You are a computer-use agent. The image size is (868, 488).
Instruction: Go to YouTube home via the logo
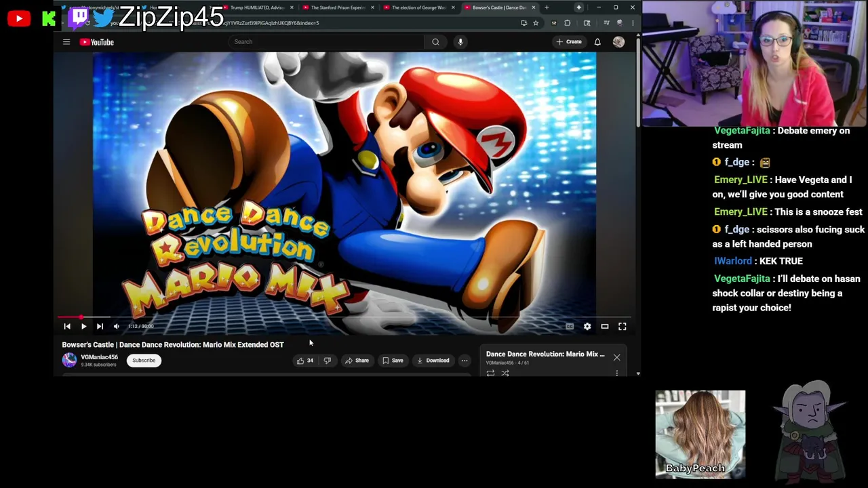[x=97, y=42]
